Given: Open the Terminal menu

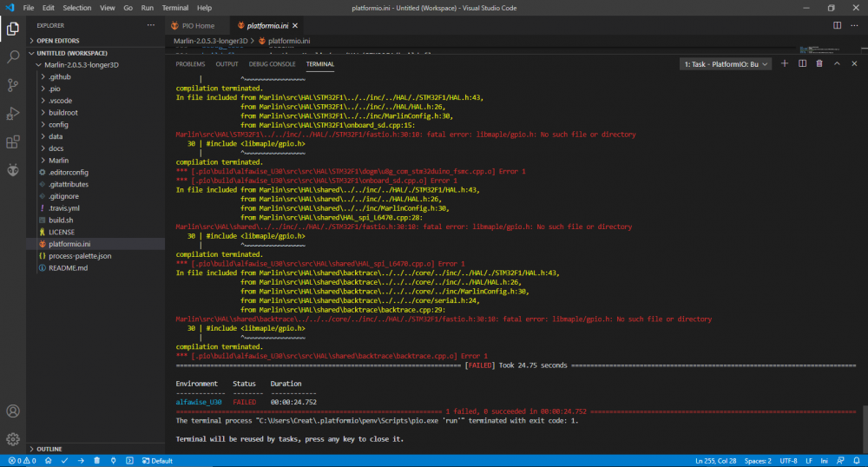Looking at the screenshot, I should (175, 8).
